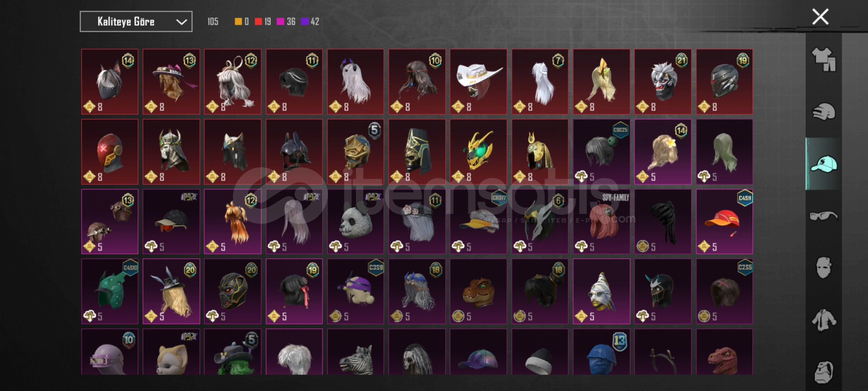Pick the brown dinosaur head mask
The width and height of the screenshot is (868, 391).
coord(478,291)
